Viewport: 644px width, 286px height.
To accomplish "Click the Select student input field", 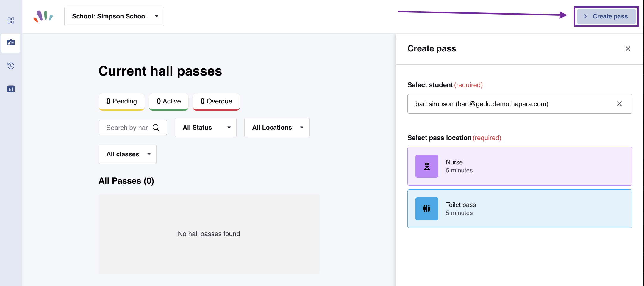I will [520, 104].
